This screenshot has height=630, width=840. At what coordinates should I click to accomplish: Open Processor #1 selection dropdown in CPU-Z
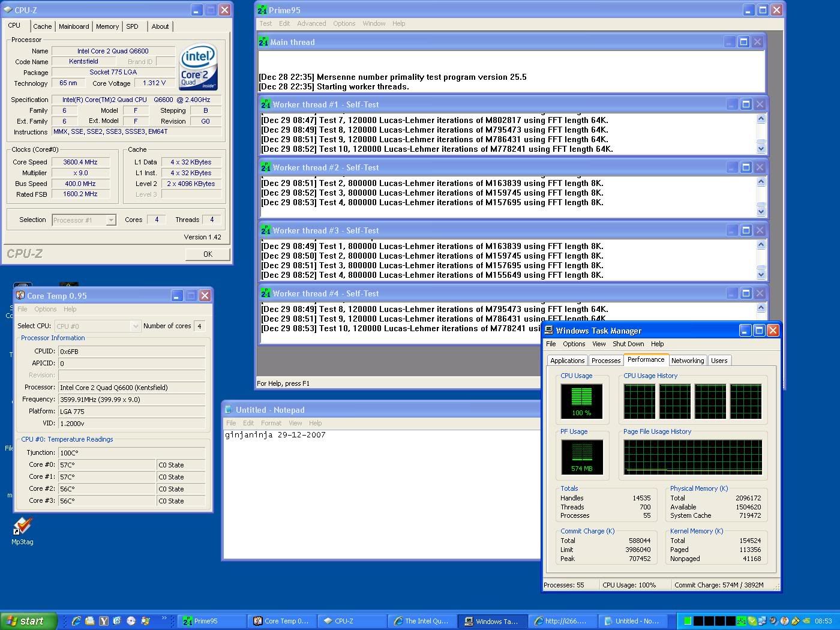tap(110, 220)
